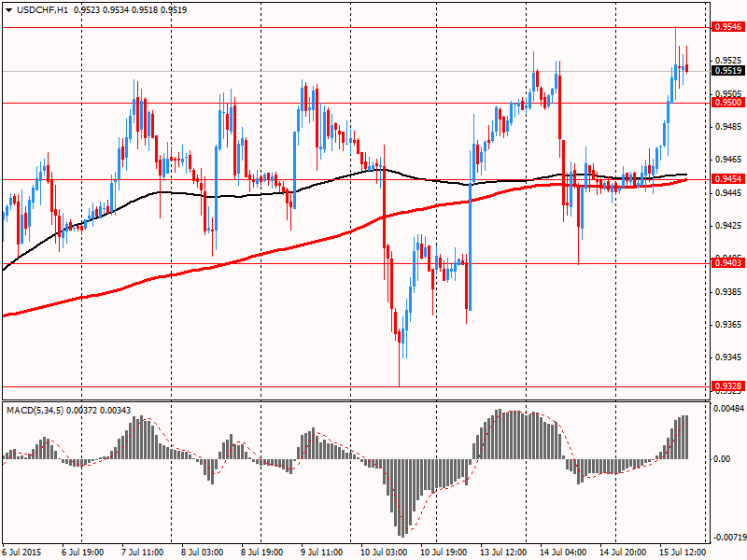The width and height of the screenshot is (747, 560).
Task: Click the 6 Jul 19:00 time label
Action: pos(82,553)
